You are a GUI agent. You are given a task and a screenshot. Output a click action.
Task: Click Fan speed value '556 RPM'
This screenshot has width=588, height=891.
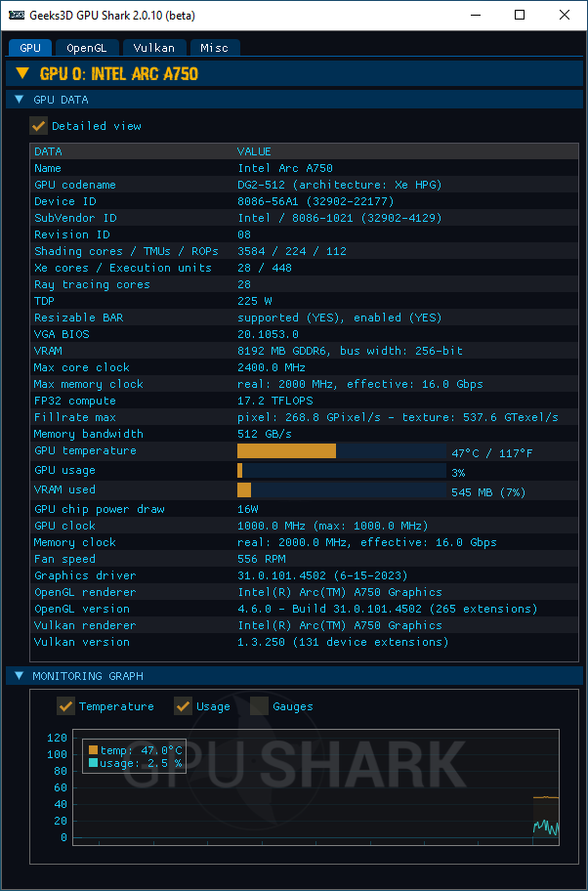[x=262, y=559]
